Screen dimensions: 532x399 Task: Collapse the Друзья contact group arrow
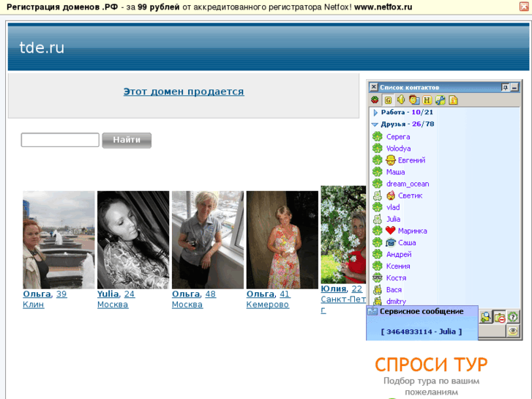coord(375,124)
